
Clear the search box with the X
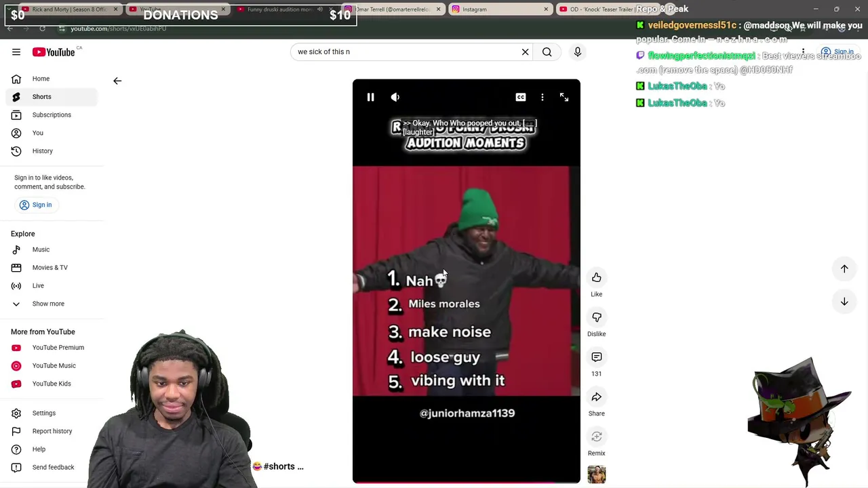[x=525, y=52]
